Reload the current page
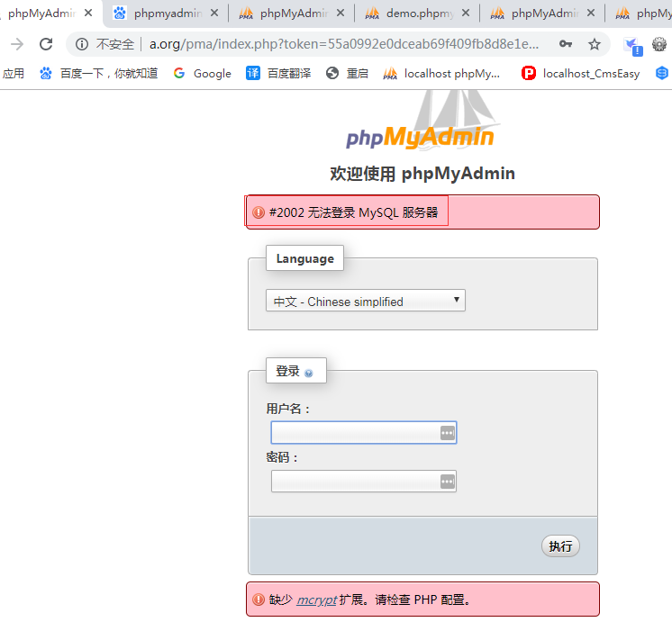 pyautogui.click(x=46, y=44)
